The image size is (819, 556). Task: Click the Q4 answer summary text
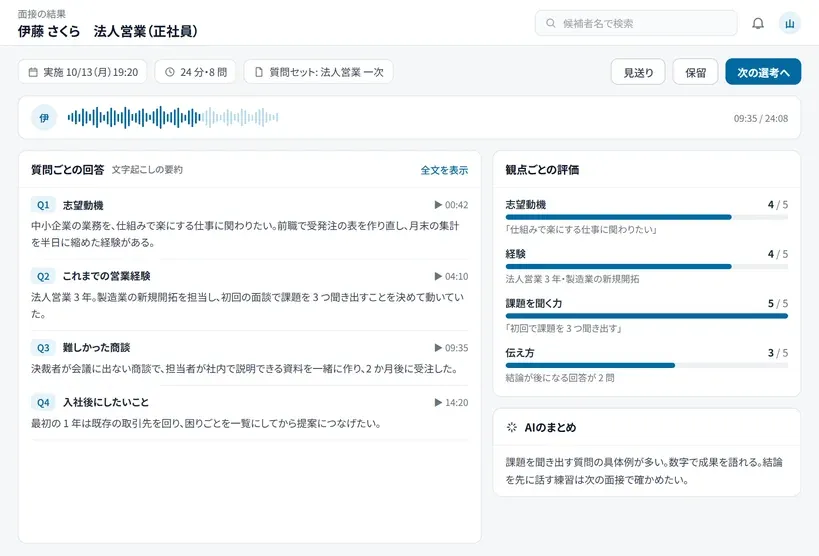tap(206, 423)
